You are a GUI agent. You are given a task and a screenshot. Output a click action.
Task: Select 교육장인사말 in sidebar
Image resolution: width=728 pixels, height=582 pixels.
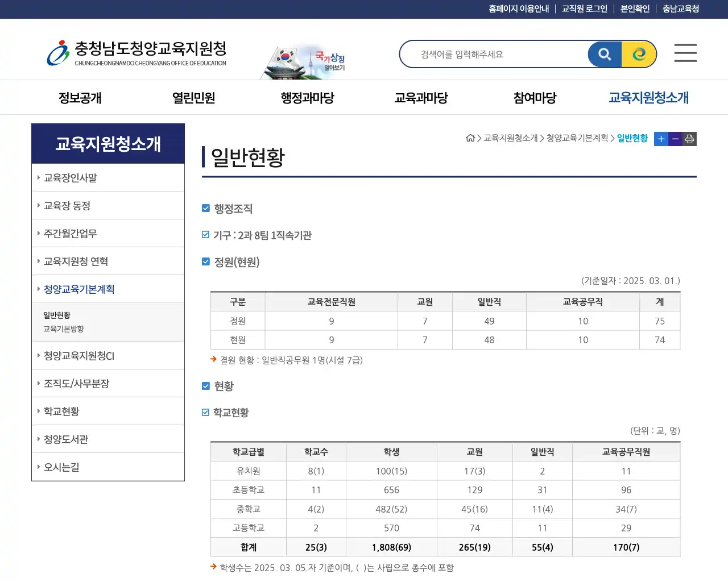pyautogui.click(x=108, y=178)
